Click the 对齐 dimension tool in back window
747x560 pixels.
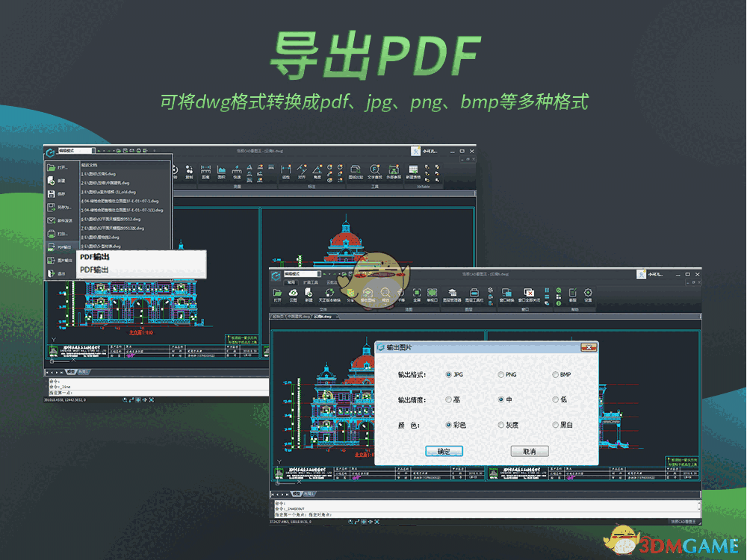pyautogui.click(x=302, y=172)
